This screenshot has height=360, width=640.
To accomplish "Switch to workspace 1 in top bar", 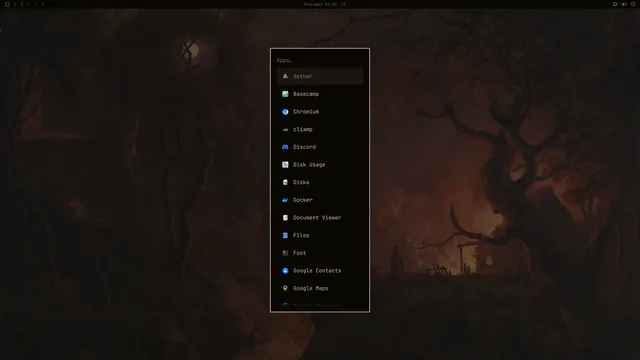I will pyautogui.click(x=15, y=4).
